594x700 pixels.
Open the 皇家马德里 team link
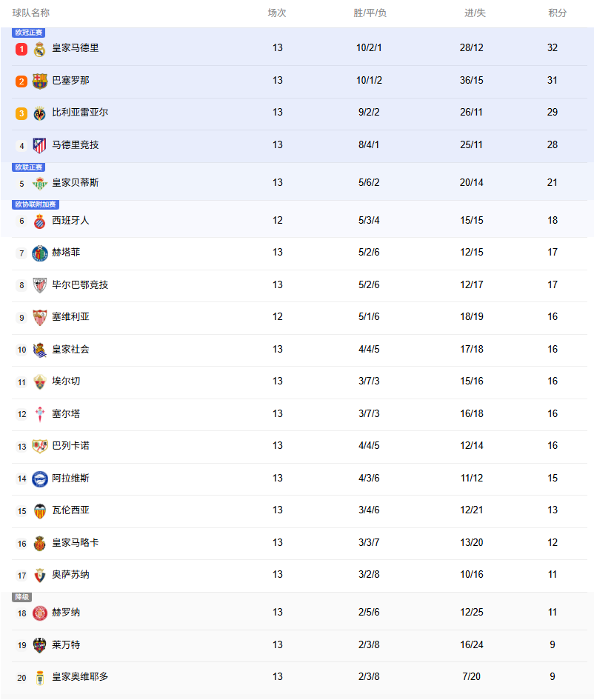pyautogui.click(x=75, y=48)
